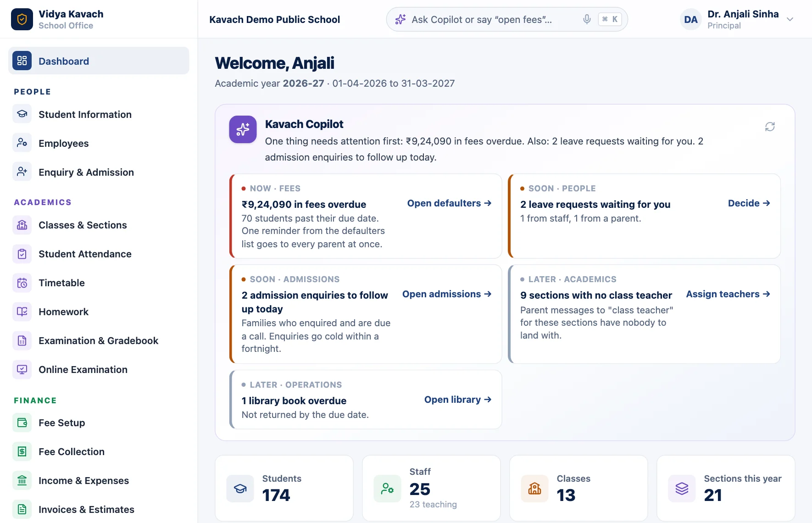The image size is (812, 523).
Task: Click the Students graduation cap icon
Action: click(240, 489)
